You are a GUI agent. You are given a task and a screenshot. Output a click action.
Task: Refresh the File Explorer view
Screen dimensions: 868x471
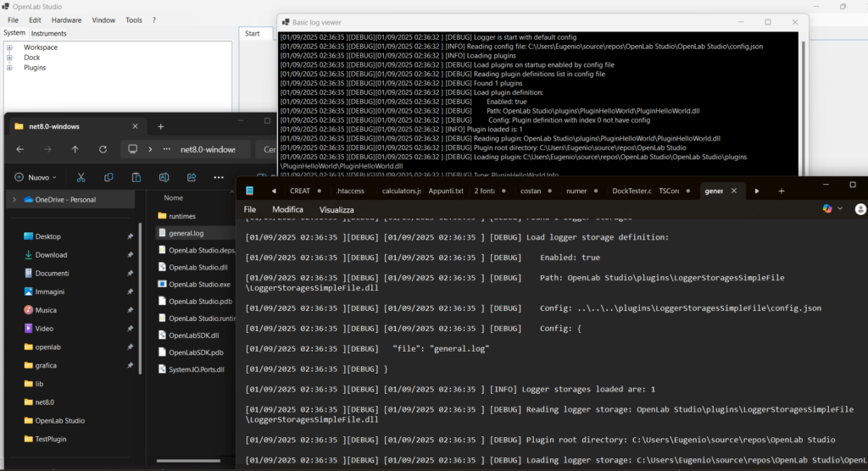pyautogui.click(x=103, y=149)
